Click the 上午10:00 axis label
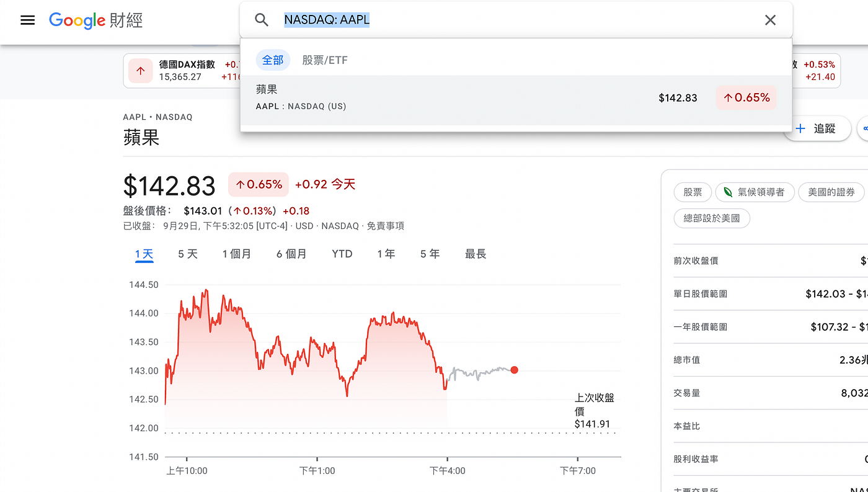Screen dimensions: 868x492 coord(187,471)
